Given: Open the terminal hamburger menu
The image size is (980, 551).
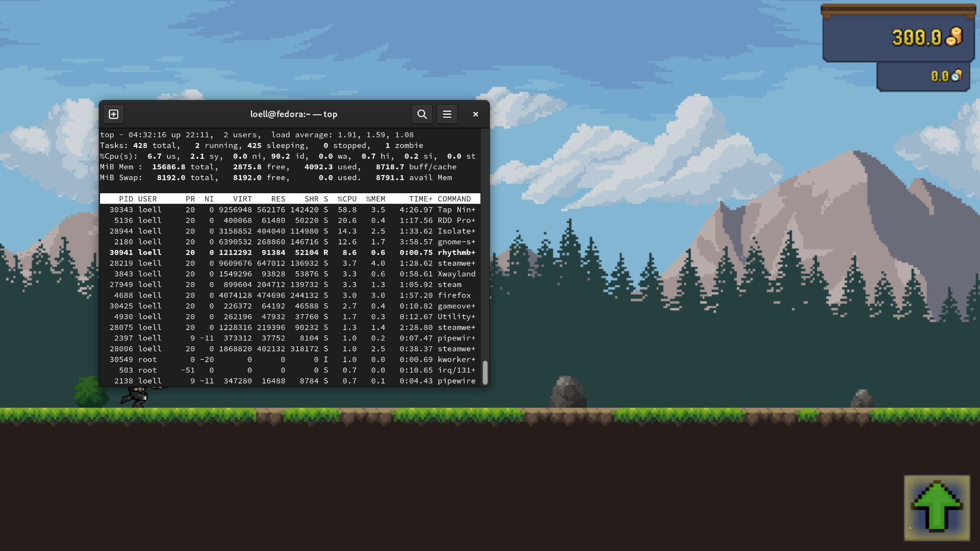Looking at the screenshot, I should point(447,114).
